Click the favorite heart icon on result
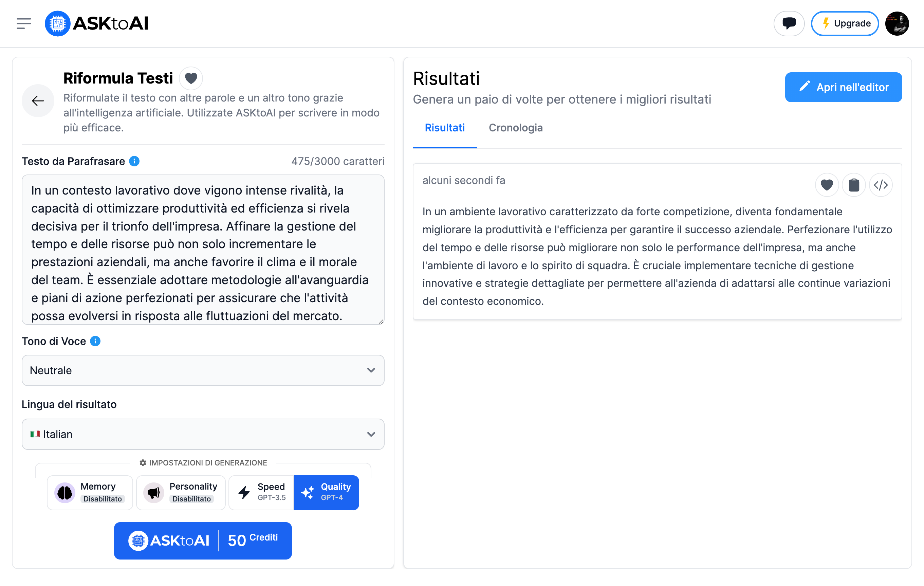Screen dimensions: 924x586 coord(827,185)
